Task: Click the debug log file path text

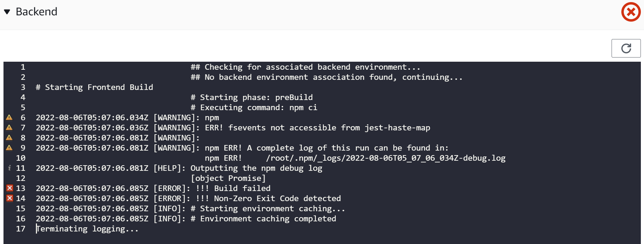Action: click(x=386, y=158)
